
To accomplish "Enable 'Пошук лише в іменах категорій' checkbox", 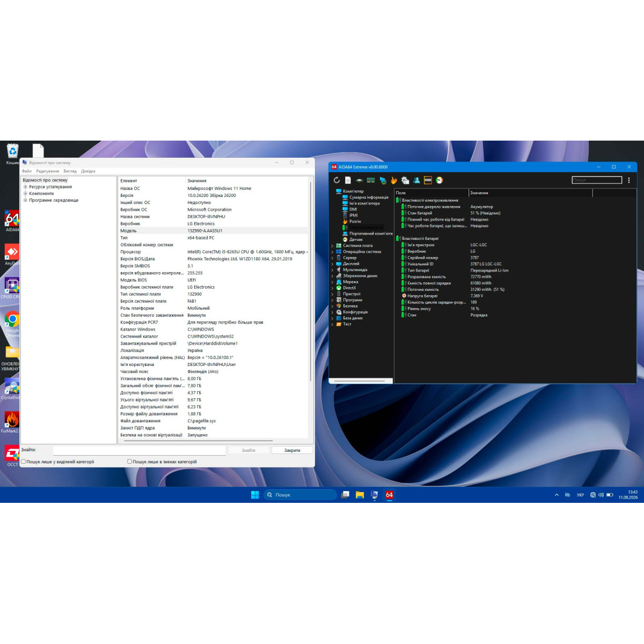I will [x=129, y=462].
